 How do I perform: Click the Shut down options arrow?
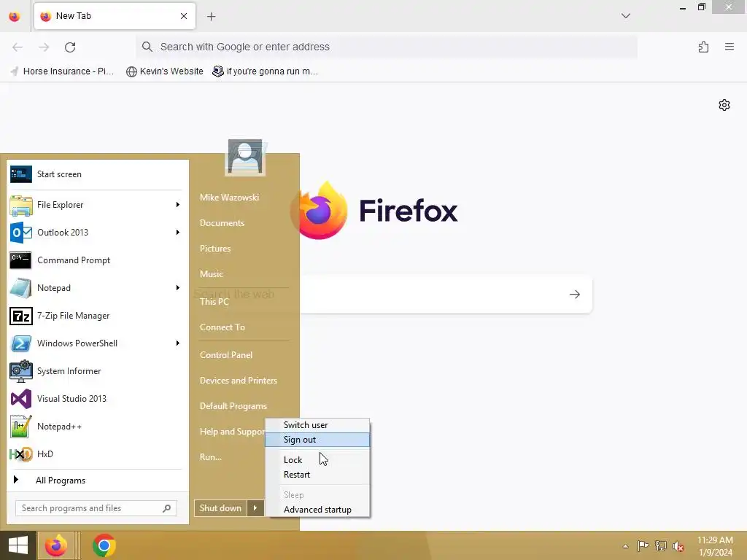click(255, 508)
